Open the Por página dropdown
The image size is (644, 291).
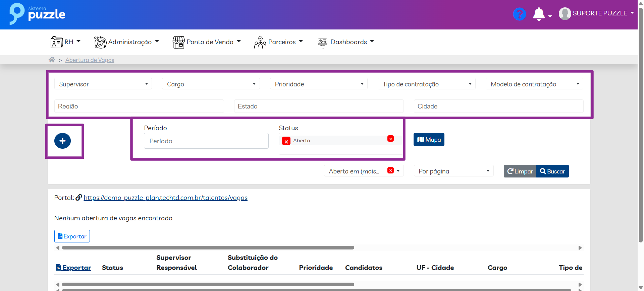(x=453, y=171)
